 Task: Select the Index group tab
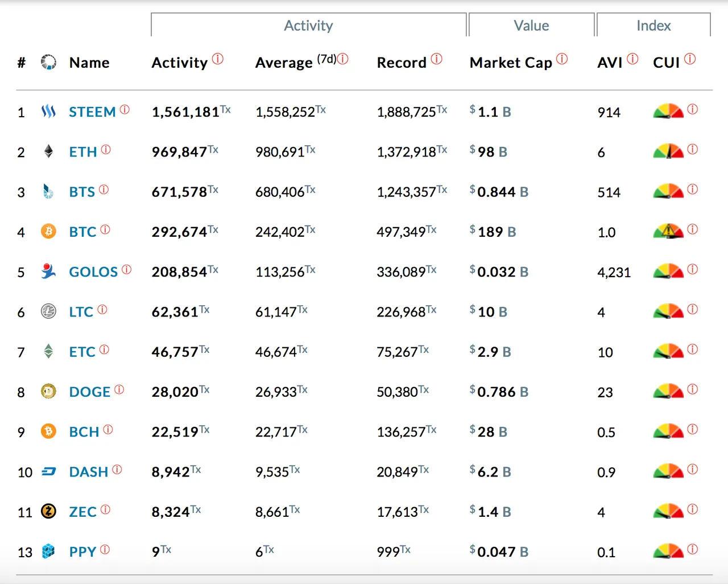coord(653,26)
